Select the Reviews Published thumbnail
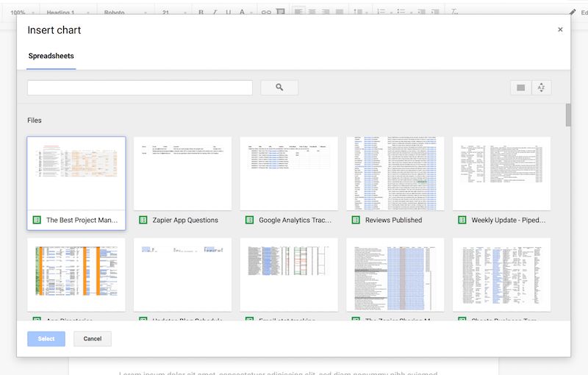The width and height of the screenshot is (588, 375). pyautogui.click(x=395, y=174)
